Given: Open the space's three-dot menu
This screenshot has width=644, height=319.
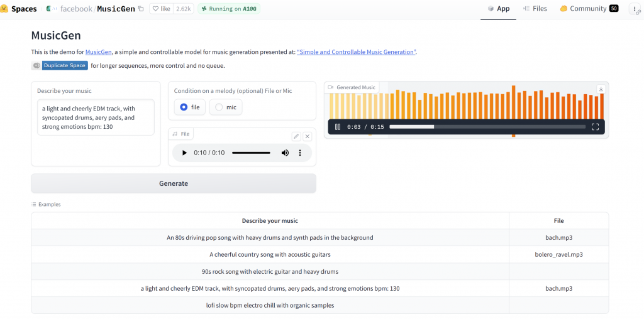Looking at the screenshot, I should click(633, 9).
